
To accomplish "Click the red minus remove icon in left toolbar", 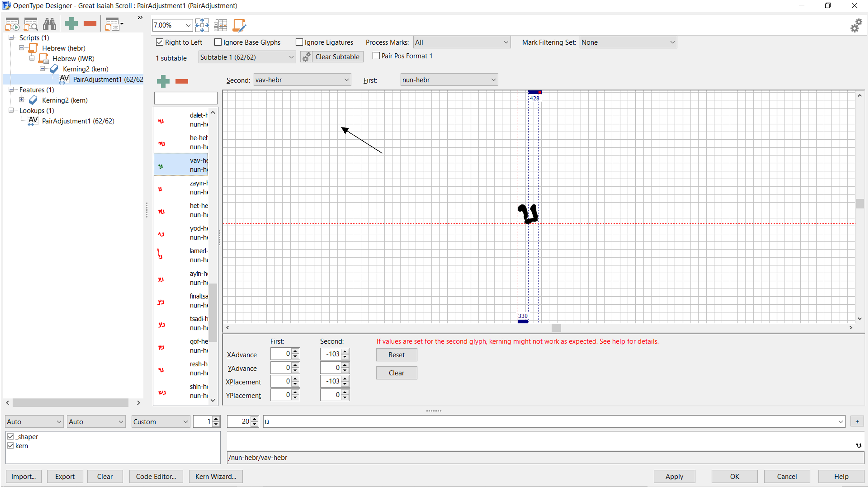I will coord(90,24).
